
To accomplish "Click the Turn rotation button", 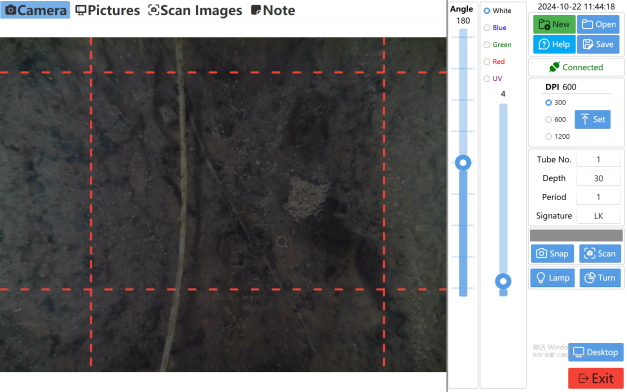I will 600,278.
